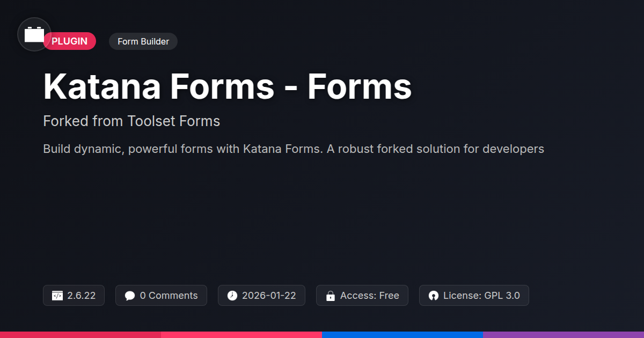Click the blue segment of the bottom bar

click(x=402, y=334)
